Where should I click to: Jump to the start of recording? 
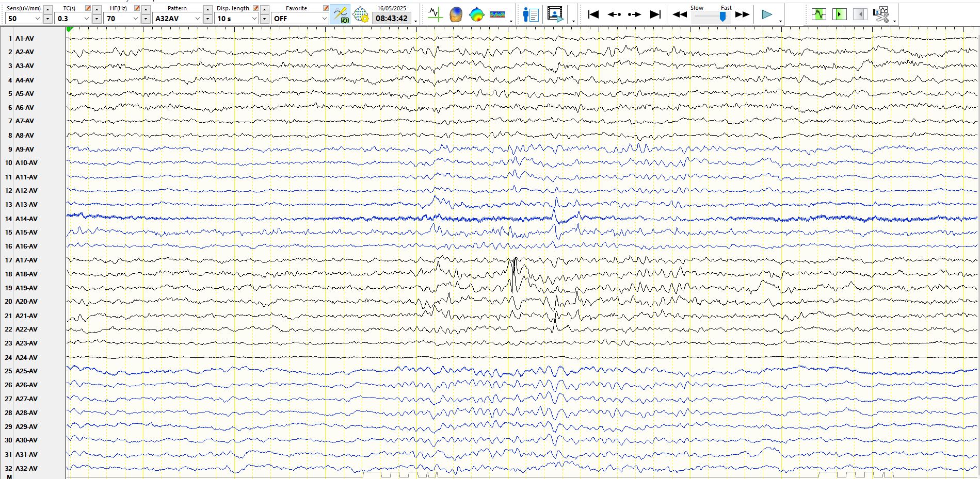[593, 14]
